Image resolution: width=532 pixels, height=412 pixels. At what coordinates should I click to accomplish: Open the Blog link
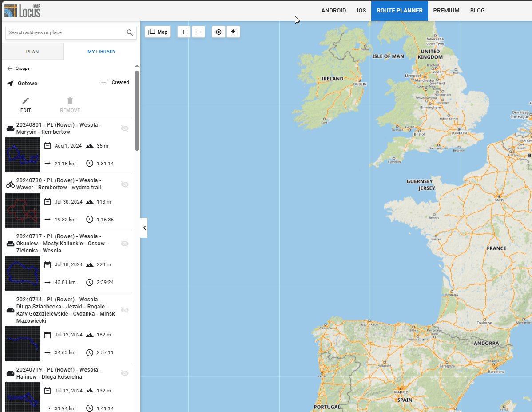(477, 11)
